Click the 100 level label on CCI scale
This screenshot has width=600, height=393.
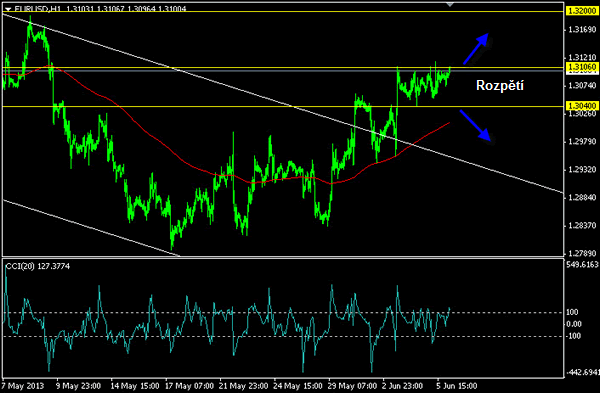tap(572, 312)
